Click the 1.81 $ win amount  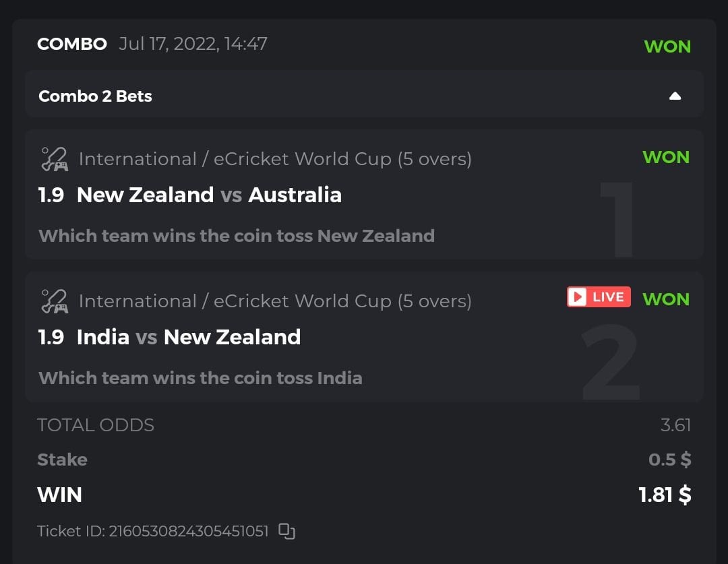[x=665, y=495]
